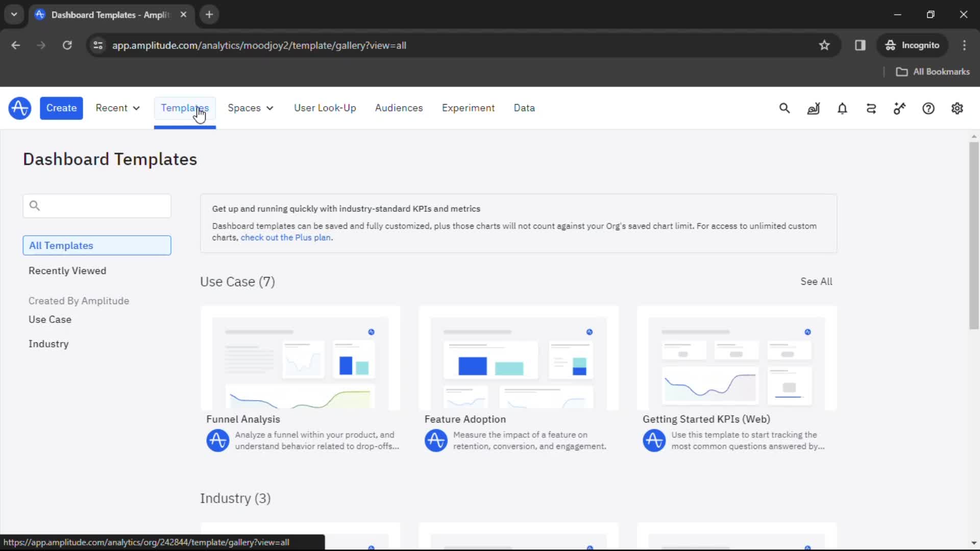Click the activity/chart icon in header
Viewport: 980px width, 551px height.
[813, 108]
